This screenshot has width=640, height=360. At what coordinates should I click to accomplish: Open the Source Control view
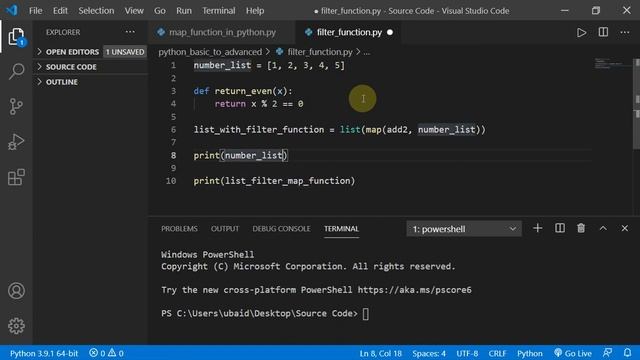point(16,107)
